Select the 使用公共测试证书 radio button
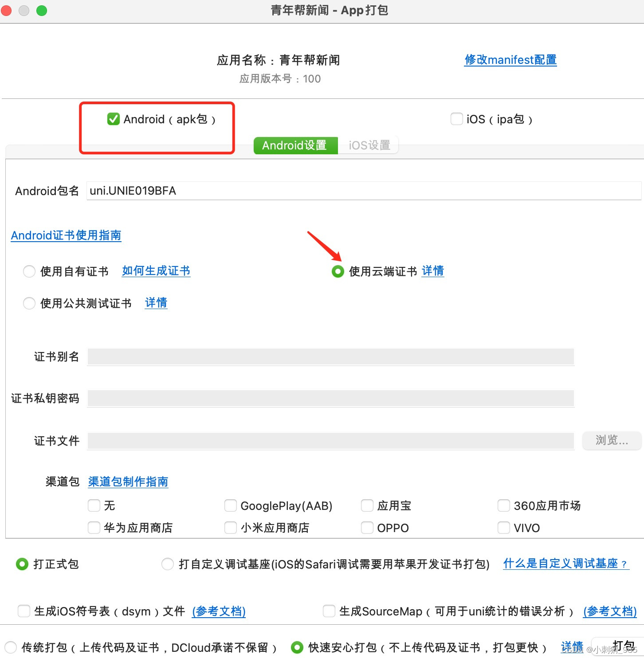This screenshot has height=658, width=644. (x=29, y=303)
